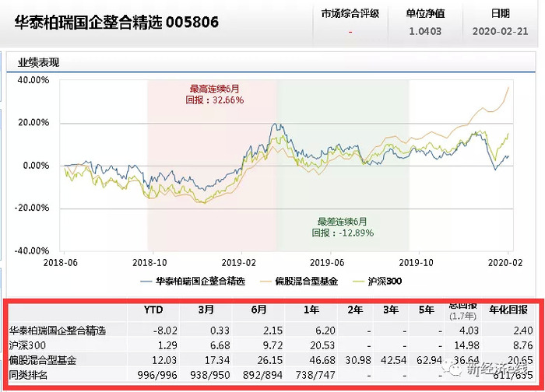
Task: Click the 0.00% y-axis label
Action: pyautogui.click(x=36, y=166)
